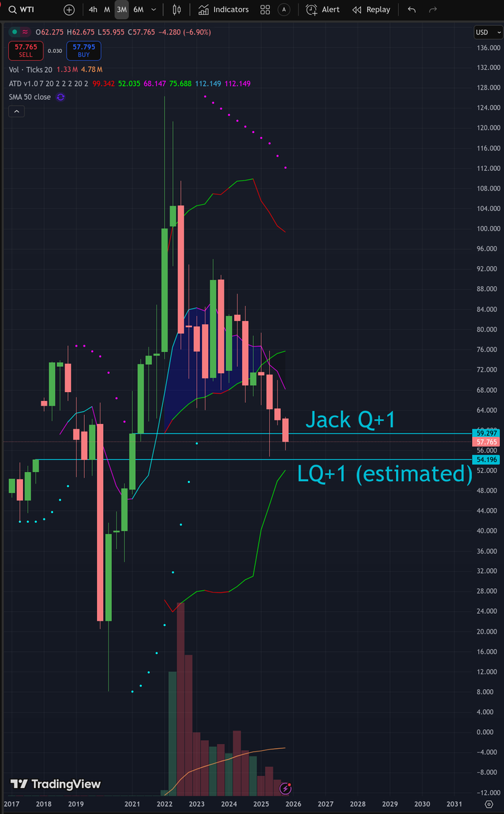Click the TradingView logo

coord(56,783)
